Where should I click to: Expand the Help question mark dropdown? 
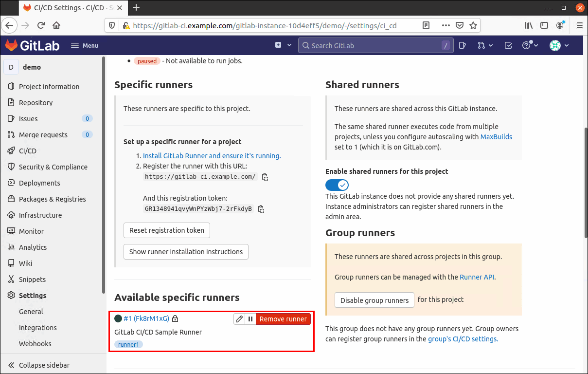coord(530,45)
